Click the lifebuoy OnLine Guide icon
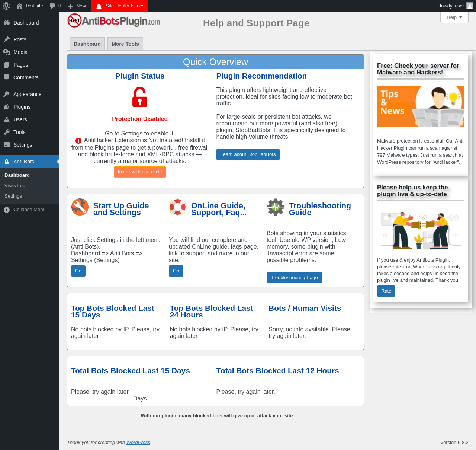 (x=178, y=207)
